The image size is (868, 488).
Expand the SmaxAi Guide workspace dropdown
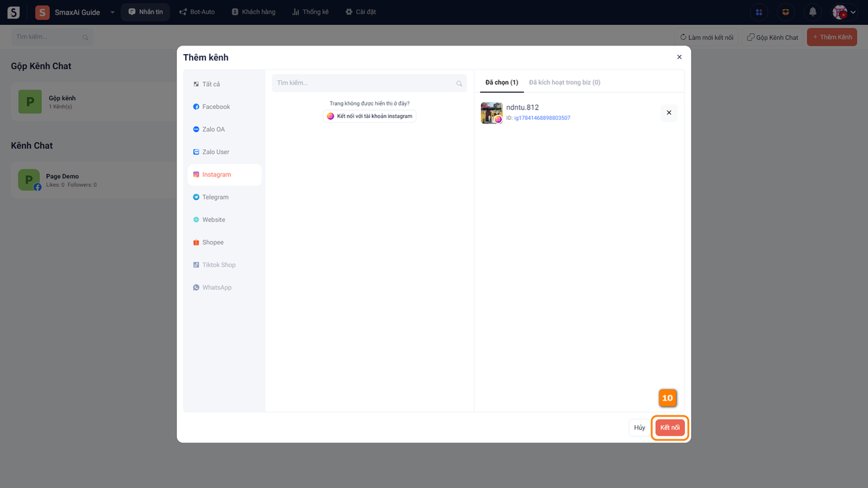point(113,12)
